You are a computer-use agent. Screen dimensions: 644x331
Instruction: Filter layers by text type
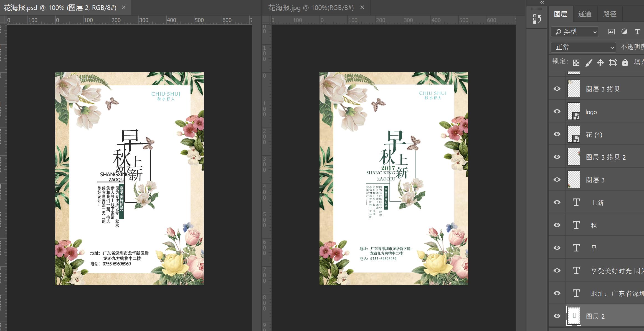click(637, 32)
